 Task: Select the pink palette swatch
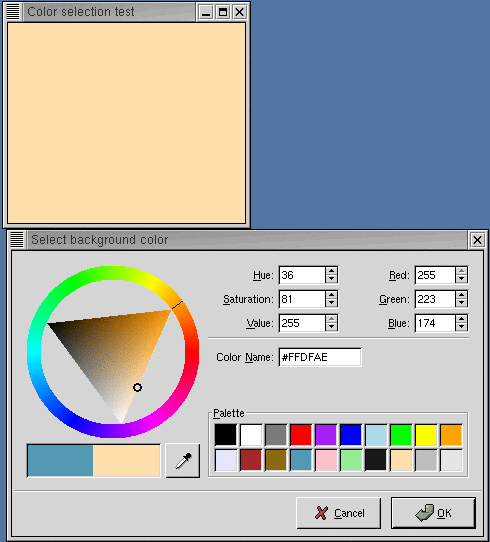[x=326, y=460]
